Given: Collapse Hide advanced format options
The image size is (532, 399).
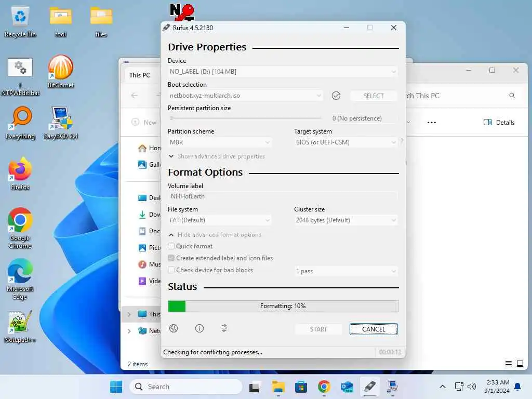Looking at the screenshot, I should click(215, 235).
